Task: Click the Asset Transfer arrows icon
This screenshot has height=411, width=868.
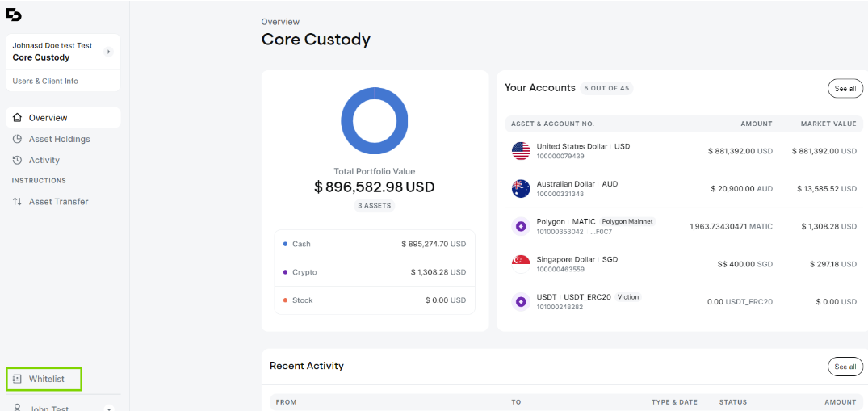Action: pyautogui.click(x=18, y=202)
